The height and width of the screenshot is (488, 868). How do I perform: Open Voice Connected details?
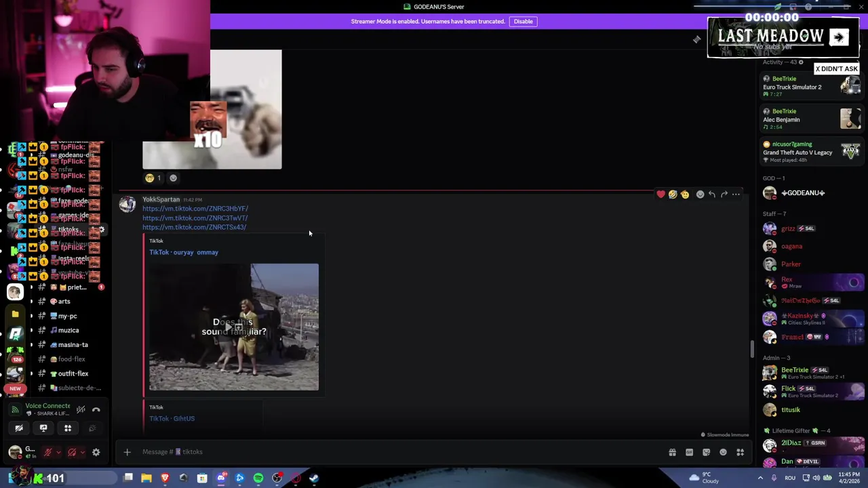click(47, 406)
